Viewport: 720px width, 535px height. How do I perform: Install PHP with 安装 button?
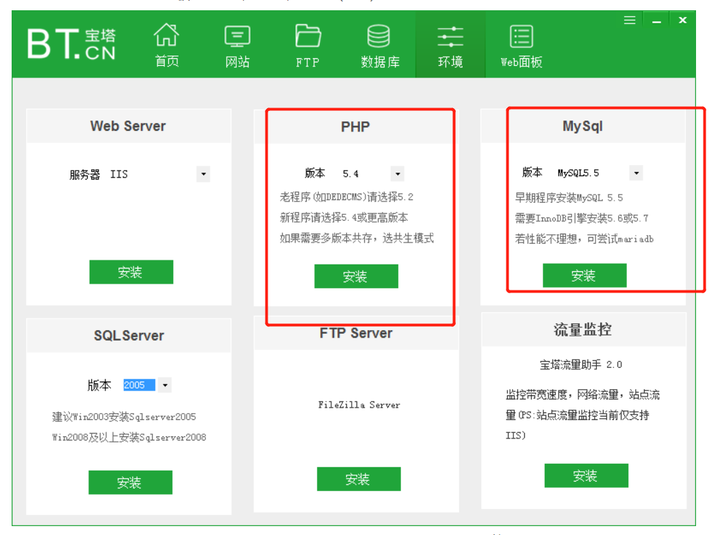(x=356, y=276)
